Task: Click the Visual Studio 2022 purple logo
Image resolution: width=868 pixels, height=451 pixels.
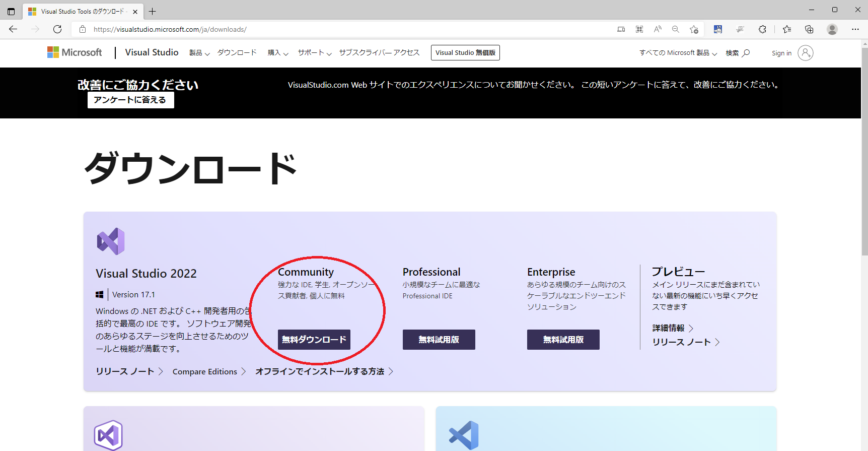Action: [111, 241]
